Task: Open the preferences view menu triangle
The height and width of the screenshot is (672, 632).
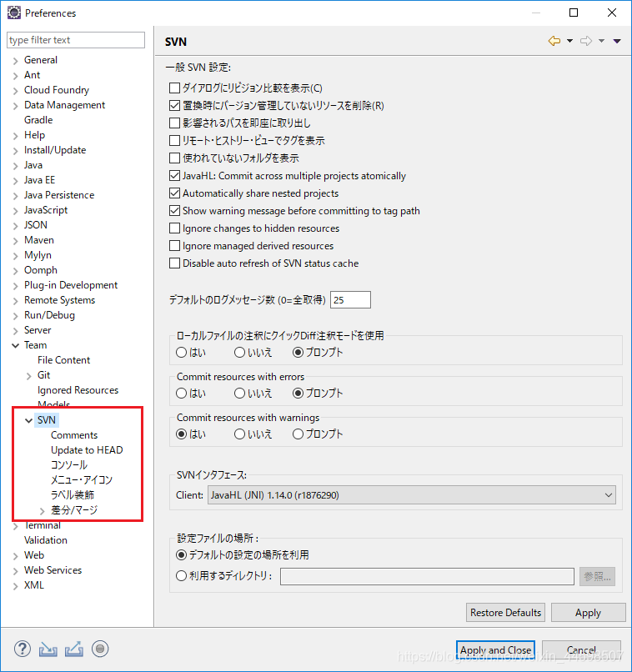Action: pyautogui.click(x=617, y=41)
